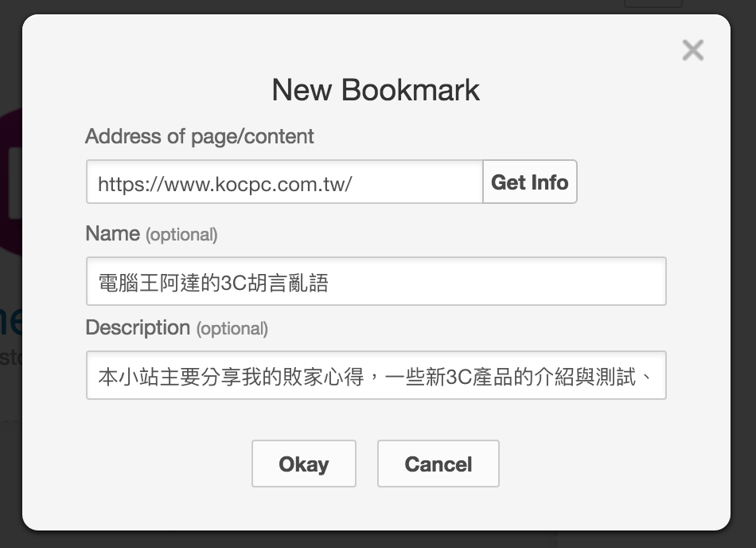Cancel the new bookmark
Screen dimensions: 756x548
pyautogui.click(x=438, y=464)
